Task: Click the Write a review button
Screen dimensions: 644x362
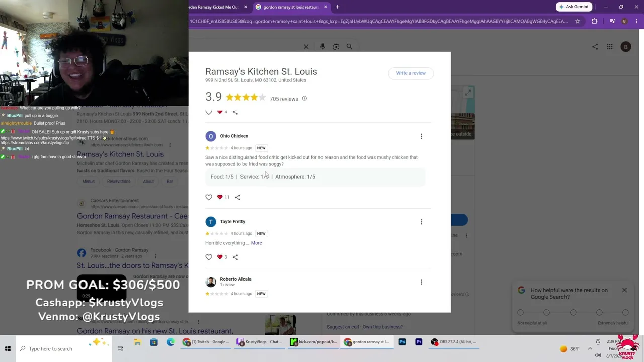Action: coord(411,73)
